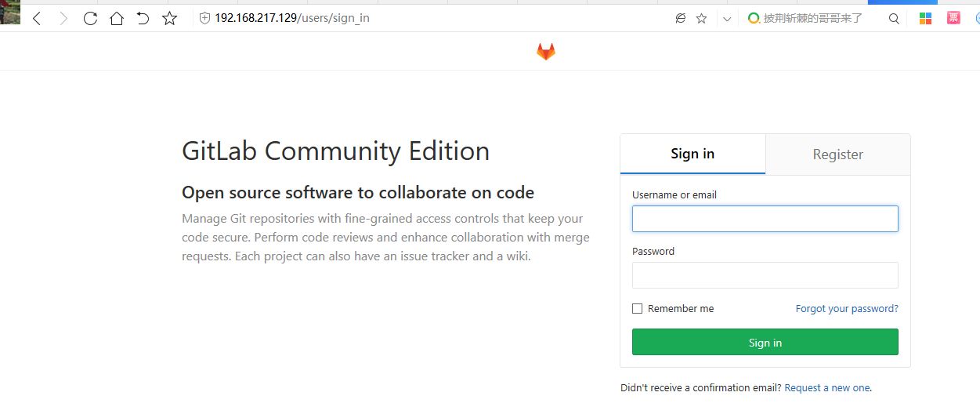Click the GitLab fox logo
Image resolution: width=980 pixels, height=414 pixels.
click(x=545, y=52)
